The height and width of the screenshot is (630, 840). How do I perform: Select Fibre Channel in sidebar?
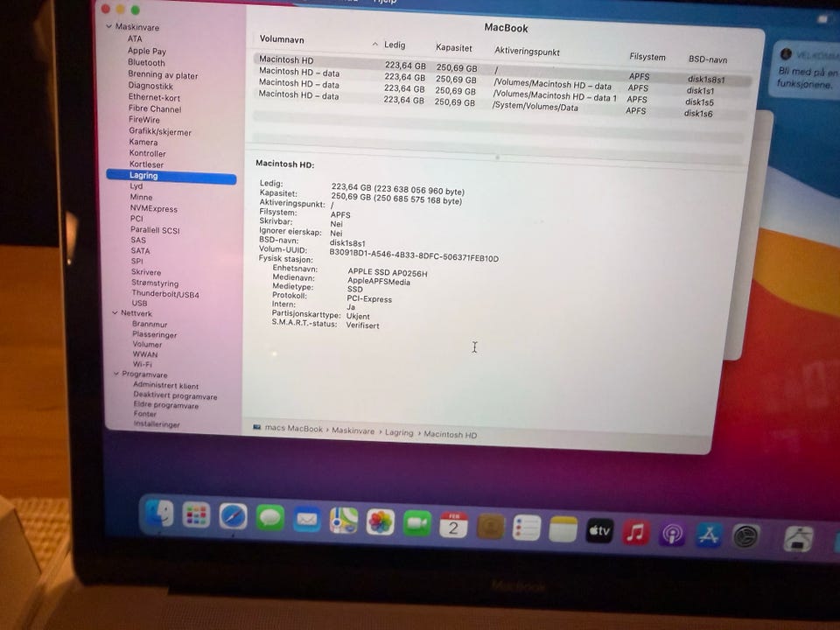click(x=155, y=108)
